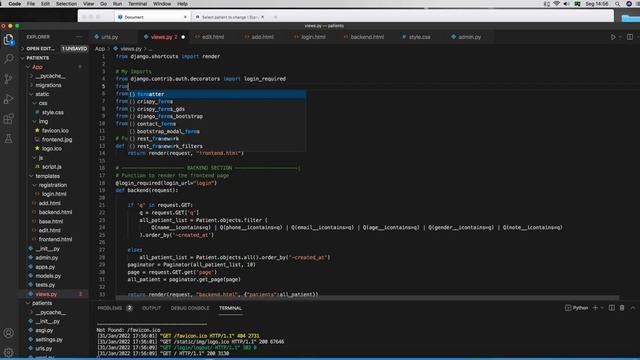640x360 pixels.
Task: Open the Wi-Fi status menu
Action: [x=557, y=4]
